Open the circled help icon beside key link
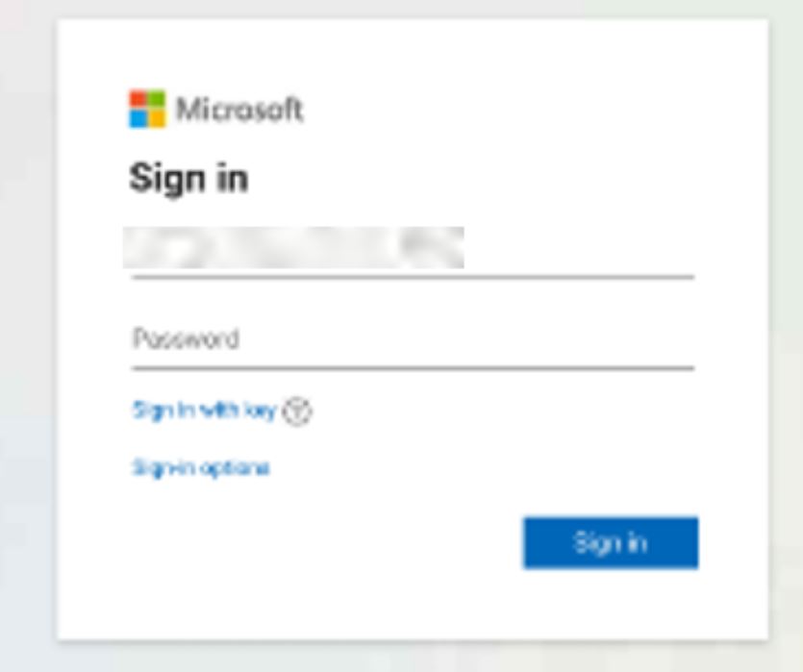 (297, 411)
